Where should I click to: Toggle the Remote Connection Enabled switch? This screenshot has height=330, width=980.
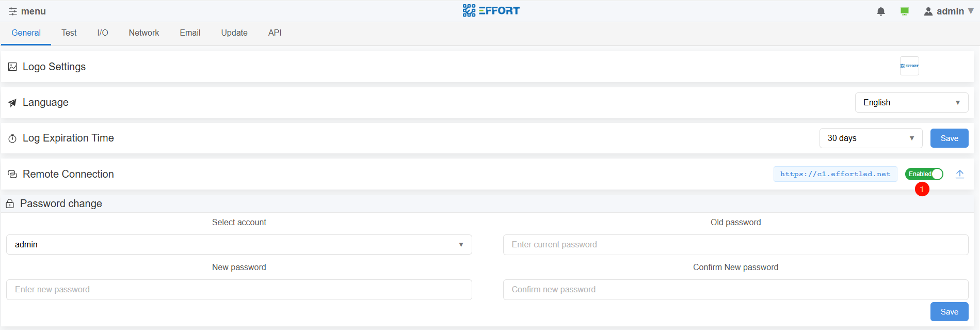point(924,174)
